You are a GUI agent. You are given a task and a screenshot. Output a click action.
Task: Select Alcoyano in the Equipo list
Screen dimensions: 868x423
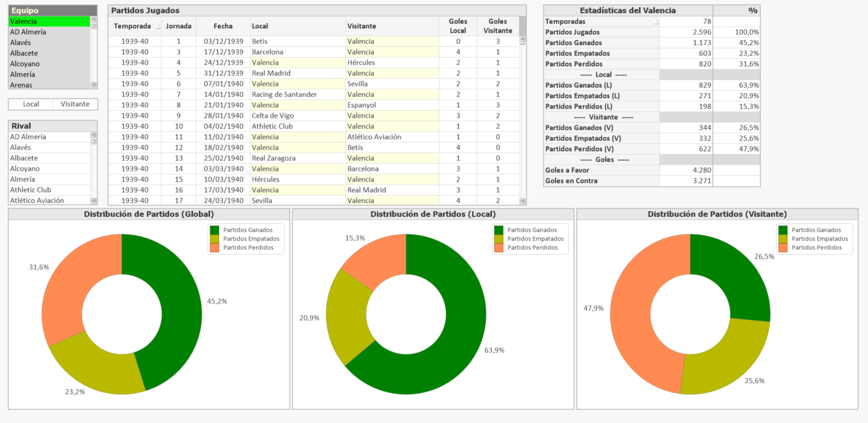pyautogui.click(x=49, y=64)
